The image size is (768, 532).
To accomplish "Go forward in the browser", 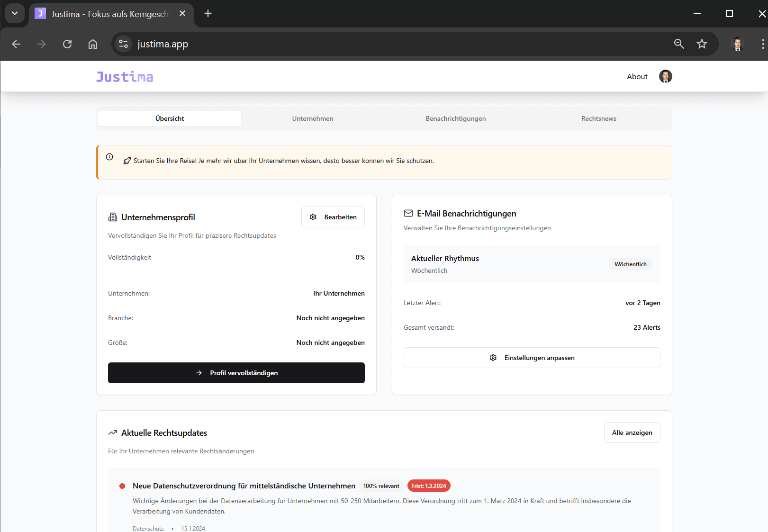I will pyautogui.click(x=42, y=44).
